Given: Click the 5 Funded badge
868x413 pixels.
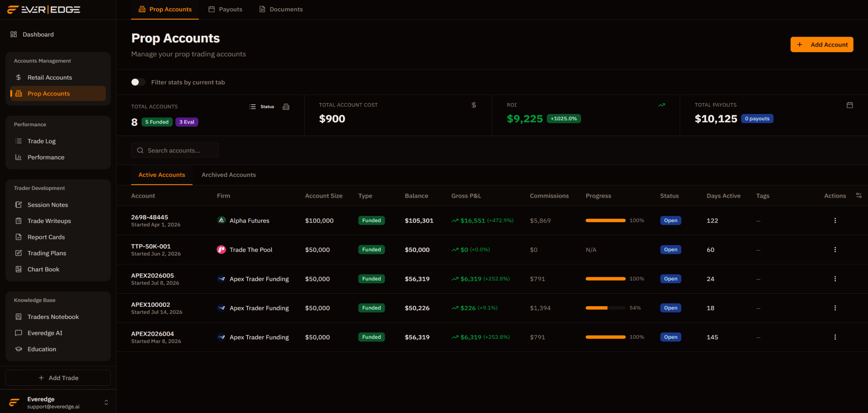Looking at the screenshot, I should (157, 122).
